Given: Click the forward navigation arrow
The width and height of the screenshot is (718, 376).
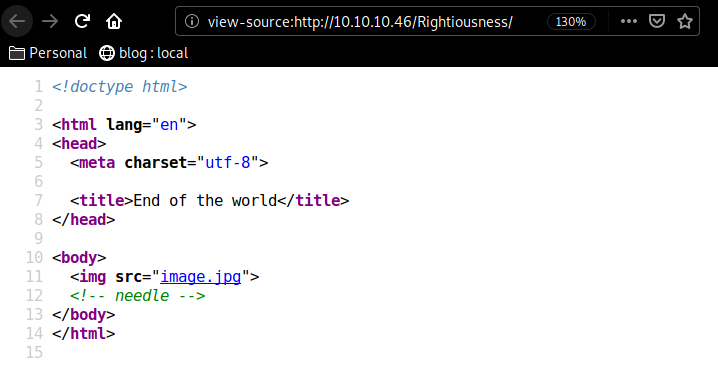Looking at the screenshot, I should (x=50, y=21).
